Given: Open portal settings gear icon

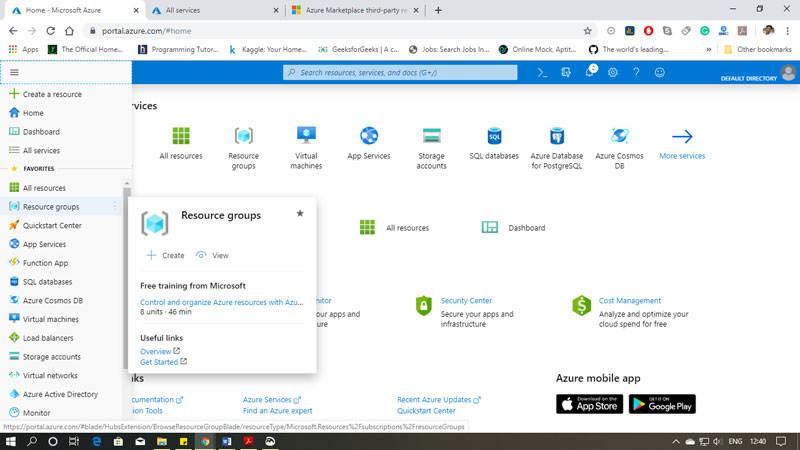Looking at the screenshot, I should (613, 73).
